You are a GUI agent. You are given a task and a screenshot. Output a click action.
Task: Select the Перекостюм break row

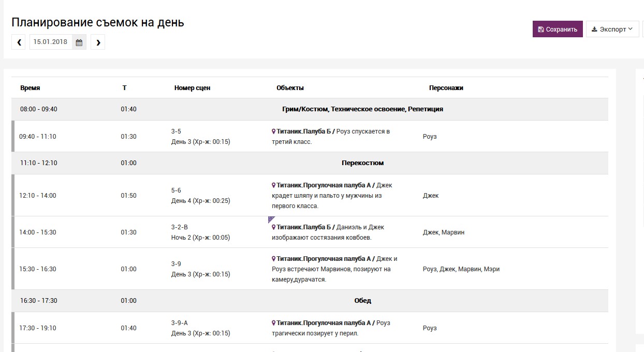click(362, 163)
